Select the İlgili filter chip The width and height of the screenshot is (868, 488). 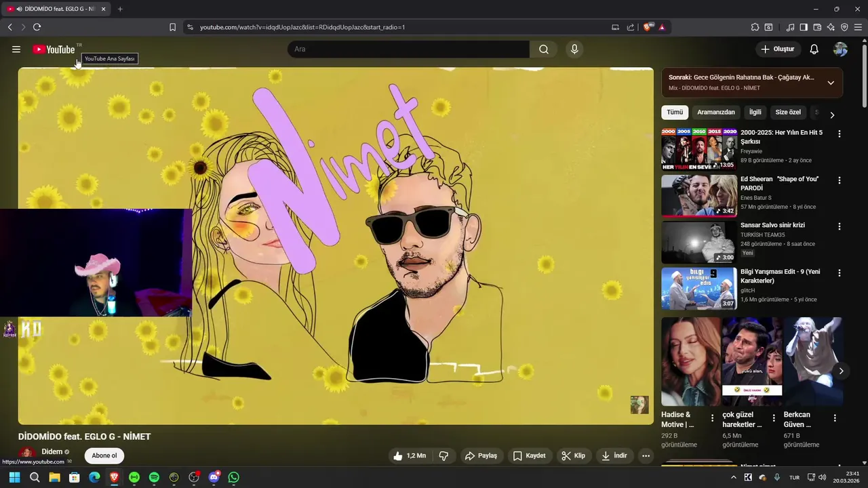click(755, 113)
